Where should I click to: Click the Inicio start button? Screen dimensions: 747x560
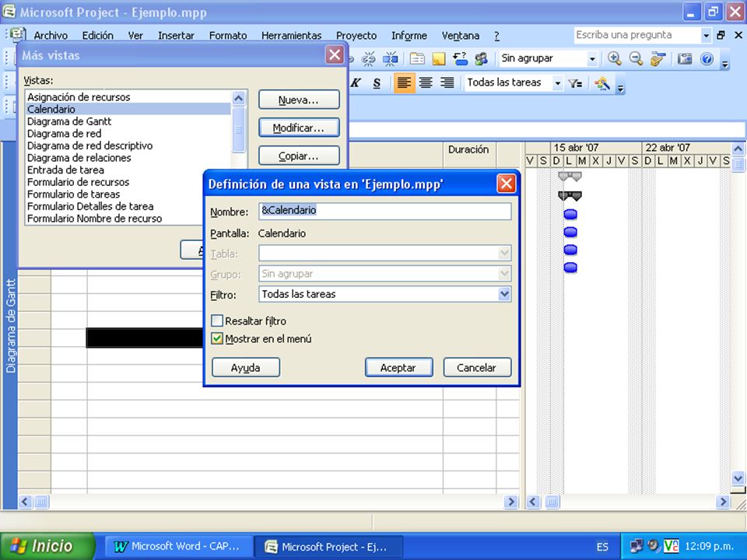pyautogui.click(x=47, y=546)
